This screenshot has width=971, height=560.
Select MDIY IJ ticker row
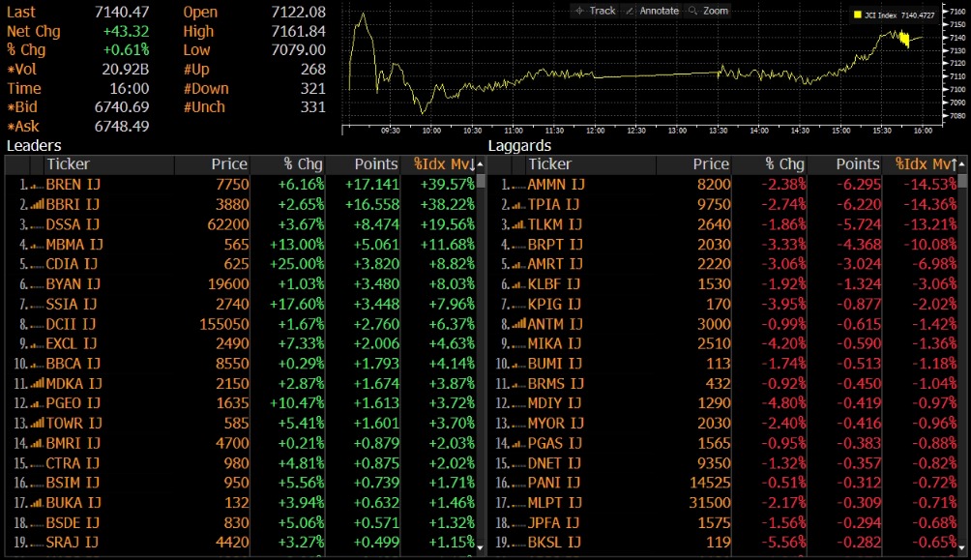[723, 403]
